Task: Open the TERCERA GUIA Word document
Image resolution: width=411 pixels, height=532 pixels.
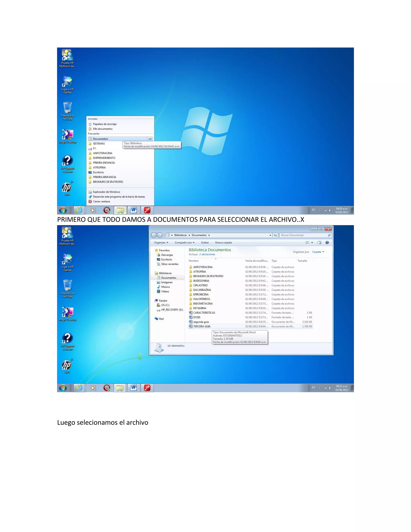Action: coord(202,326)
